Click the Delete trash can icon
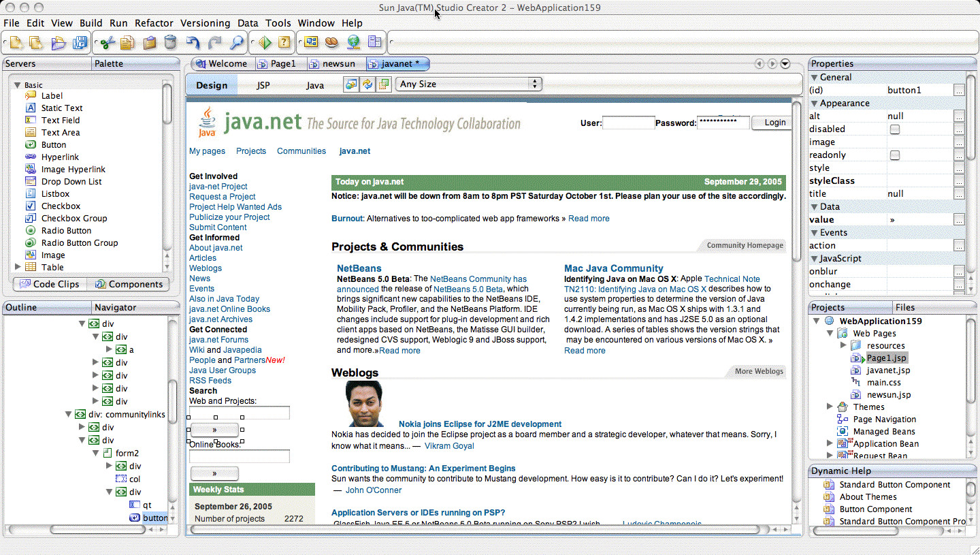 [x=170, y=43]
